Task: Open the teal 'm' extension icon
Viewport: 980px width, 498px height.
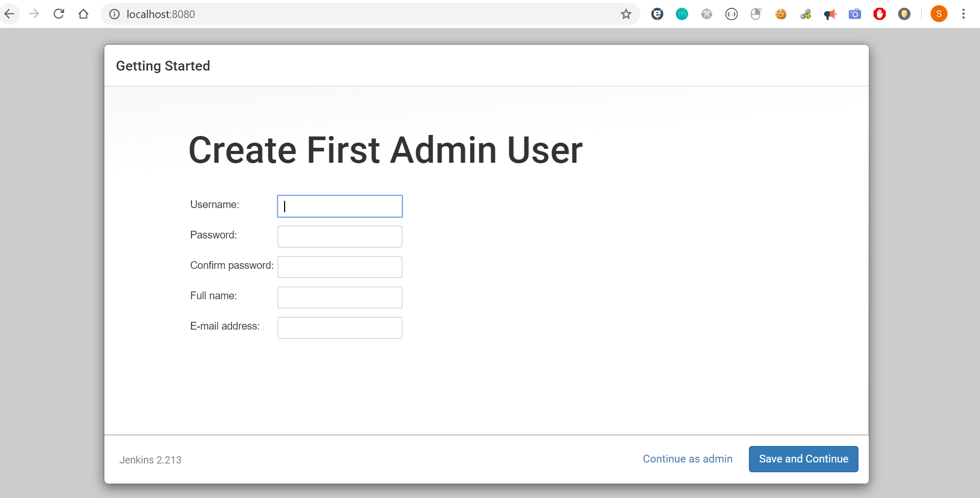Action: click(x=682, y=14)
